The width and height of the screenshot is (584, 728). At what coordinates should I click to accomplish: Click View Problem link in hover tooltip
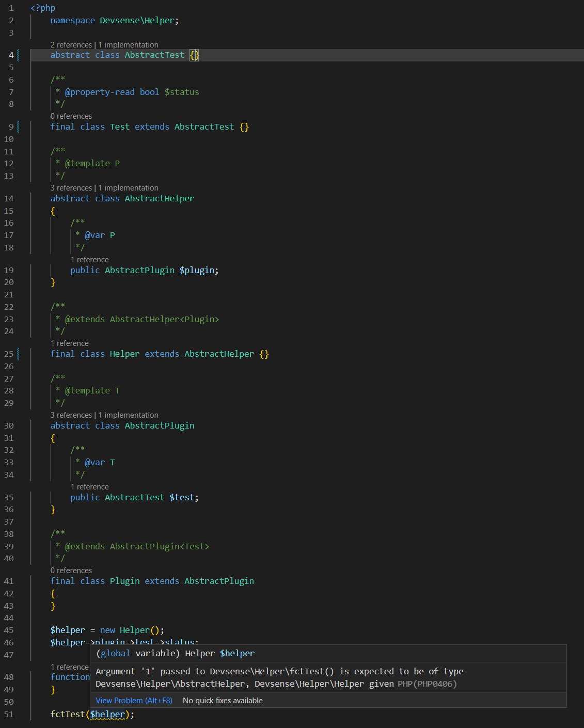(x=134, y=701)
